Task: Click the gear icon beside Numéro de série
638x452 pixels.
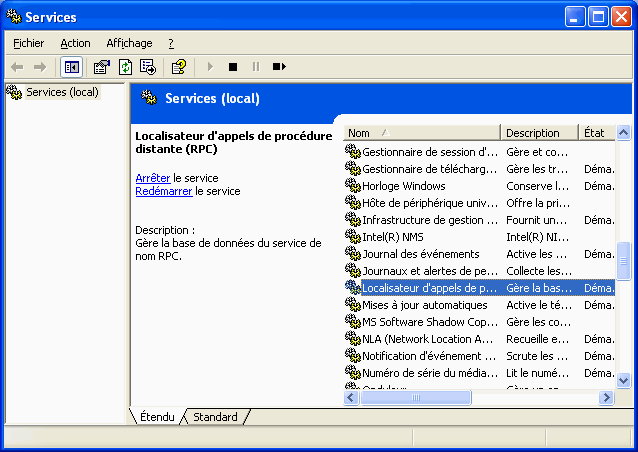Action: pos(353,373)
